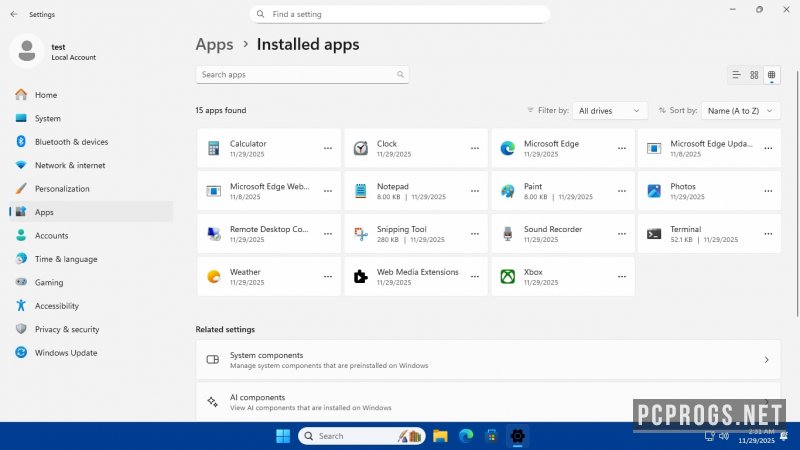Open Windows Start menu
Screen dimensions: 800x450
(x=283, y=436)
